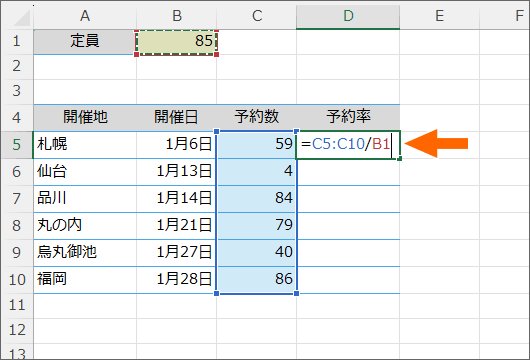Click the date cell 1月28日
Screen dimensions: 530x360
(176, 280)
